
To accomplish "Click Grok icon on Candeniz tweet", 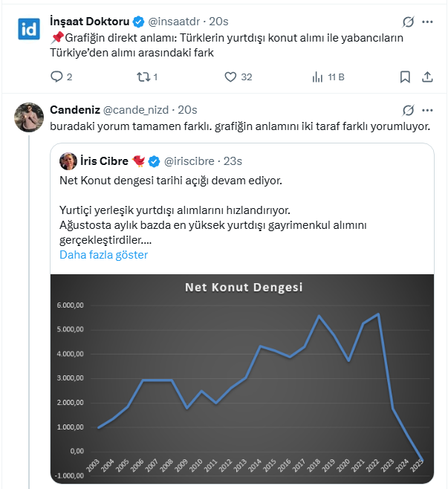I will 407,110.
